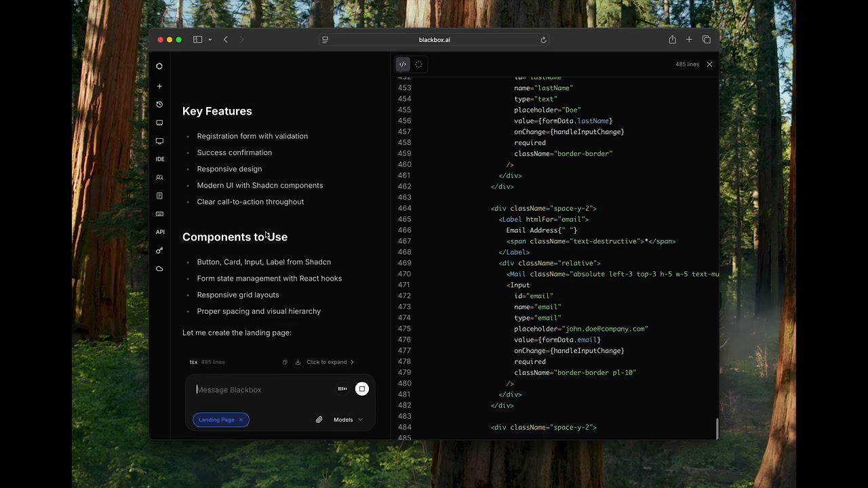Click line number 464 in gutter
This screenshot has height=488, width=868.
[404, 209]
